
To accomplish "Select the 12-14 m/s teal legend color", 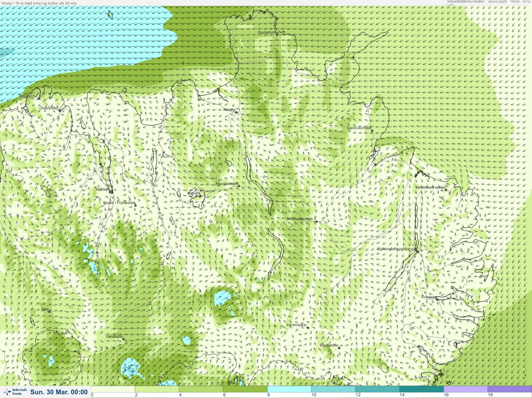I will click(x=377, y=389).
